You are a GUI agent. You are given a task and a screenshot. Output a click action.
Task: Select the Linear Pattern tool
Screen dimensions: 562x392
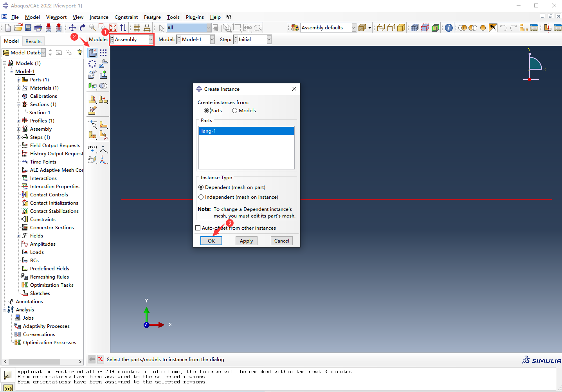[103, 53]
